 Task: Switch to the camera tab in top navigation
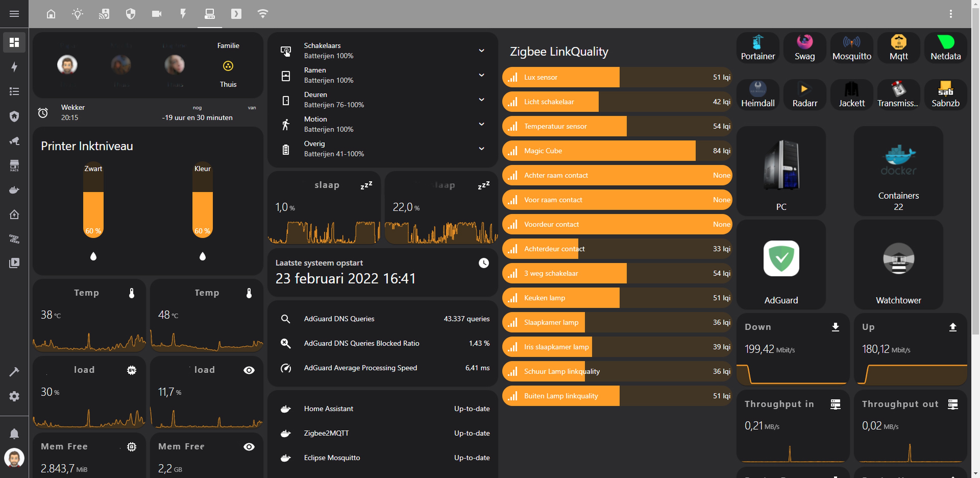pos(156,14)
